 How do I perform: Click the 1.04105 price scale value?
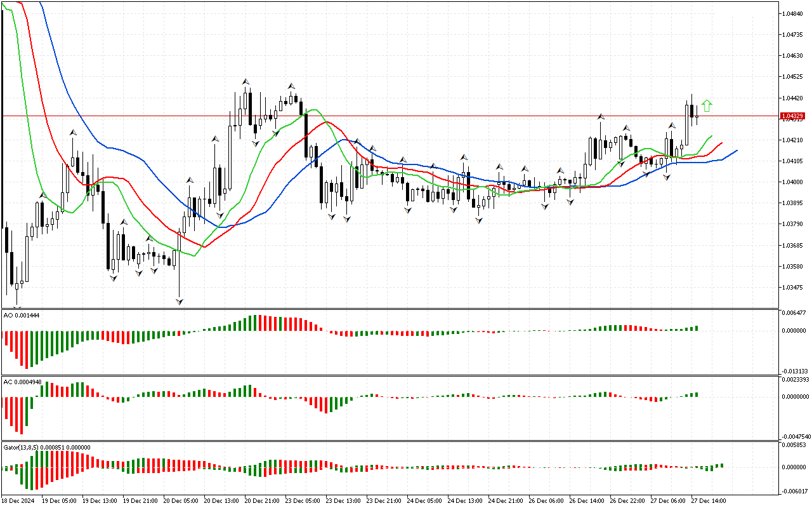coord(794,161)
